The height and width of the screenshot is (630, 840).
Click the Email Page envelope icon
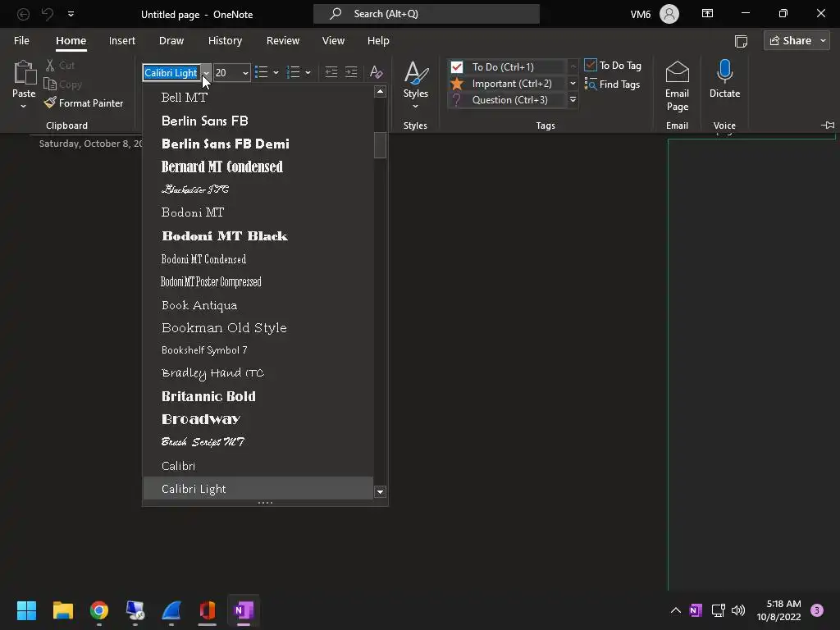(x=677, y=72)
